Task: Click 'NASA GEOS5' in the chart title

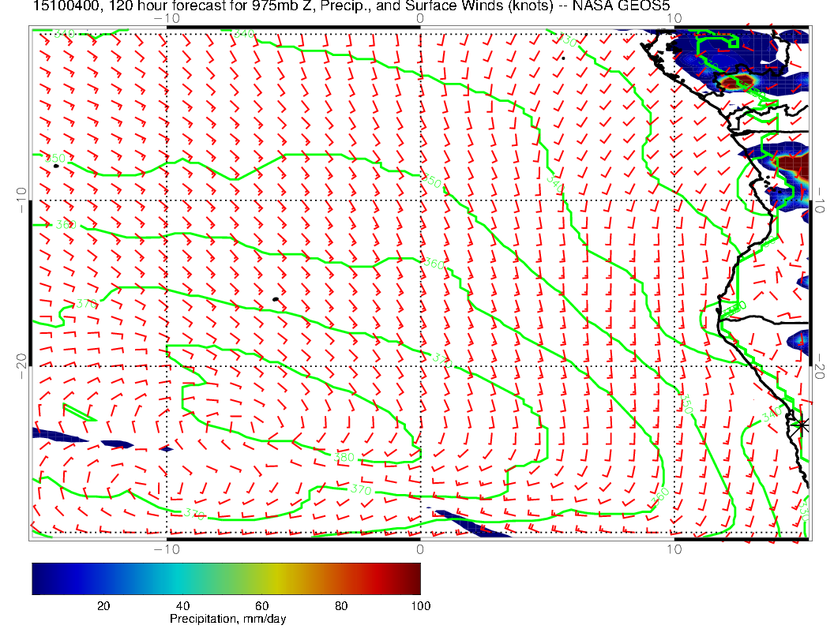Action: [631, 6]
